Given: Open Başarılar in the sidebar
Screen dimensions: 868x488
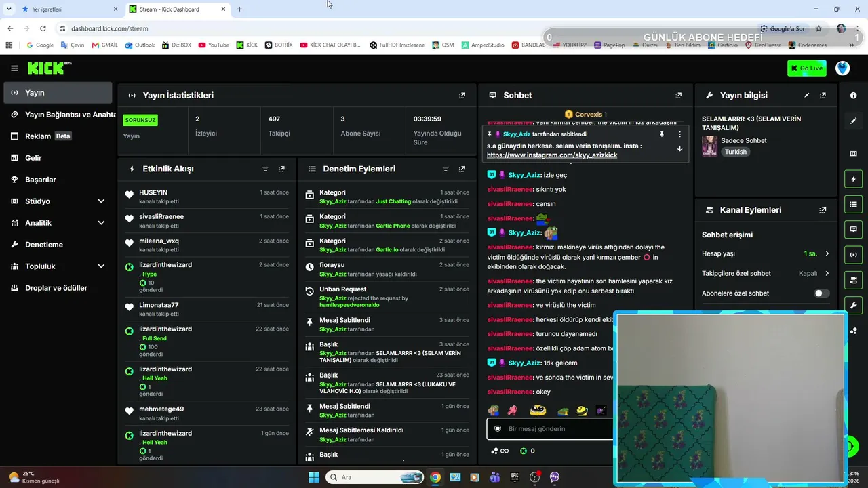Looking at the screenshot, I should point(58,180).
